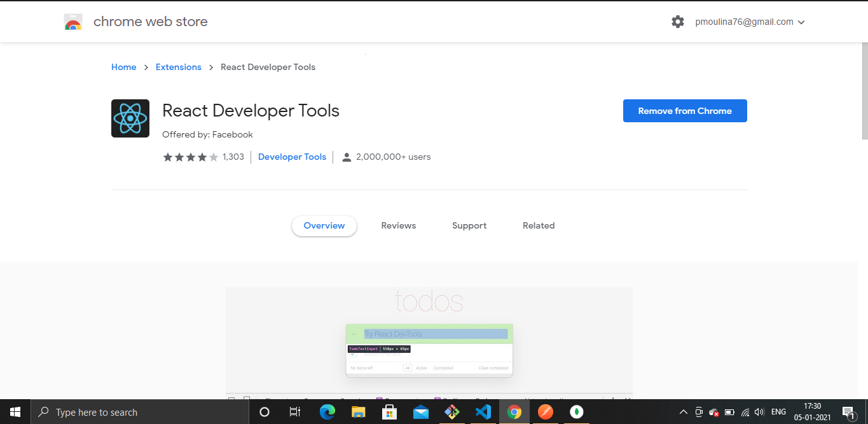This screenshot has width=868, height=424.
Task: Switch to the Reviews tab
Action: point(399,226)
